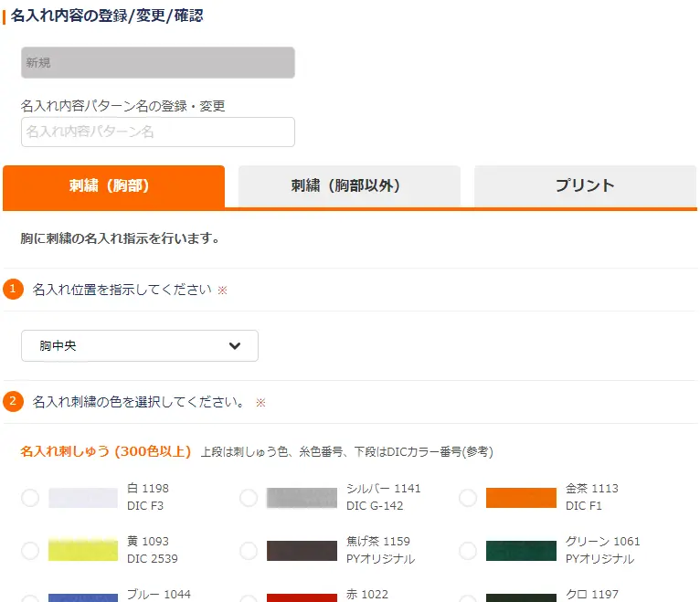Choose the シルバー 1141 radio option

(x=249, y=498)
